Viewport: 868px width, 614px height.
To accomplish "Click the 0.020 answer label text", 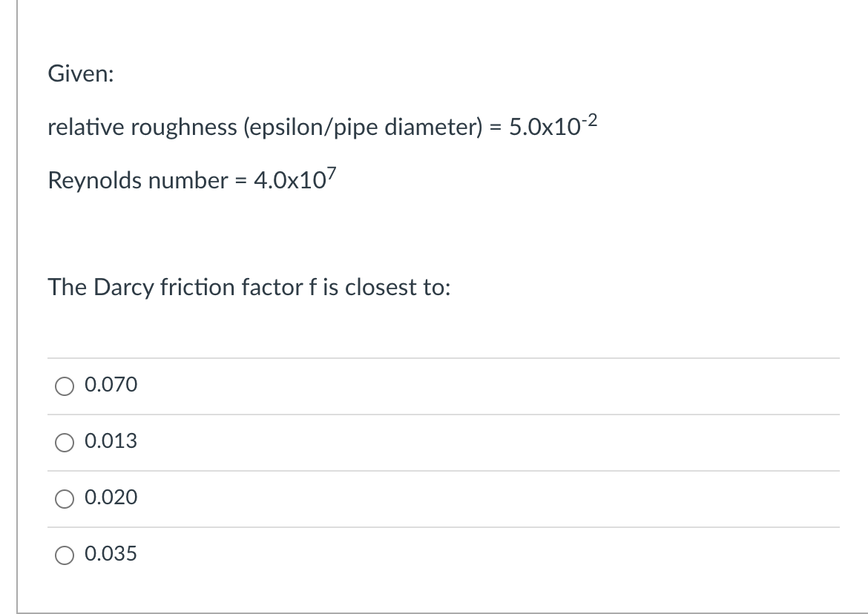I will pyautogui.click(x=110, y=498).
